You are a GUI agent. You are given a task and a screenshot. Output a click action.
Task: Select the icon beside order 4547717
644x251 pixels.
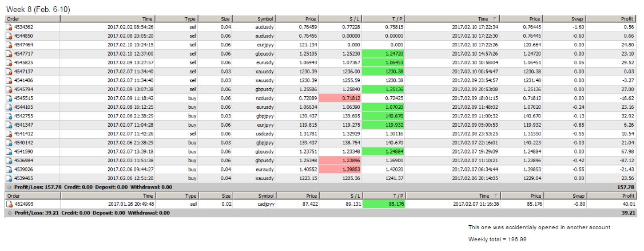click(9, 53)
